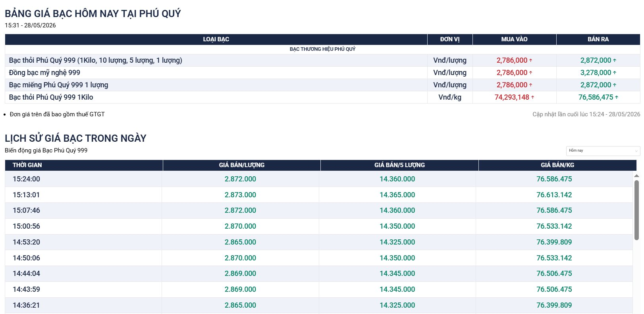Click the "Đơn giá trên đã bao gồm thuế GTGT" note
The height and width of the screenshot is (314, 644).
[57, 114]
